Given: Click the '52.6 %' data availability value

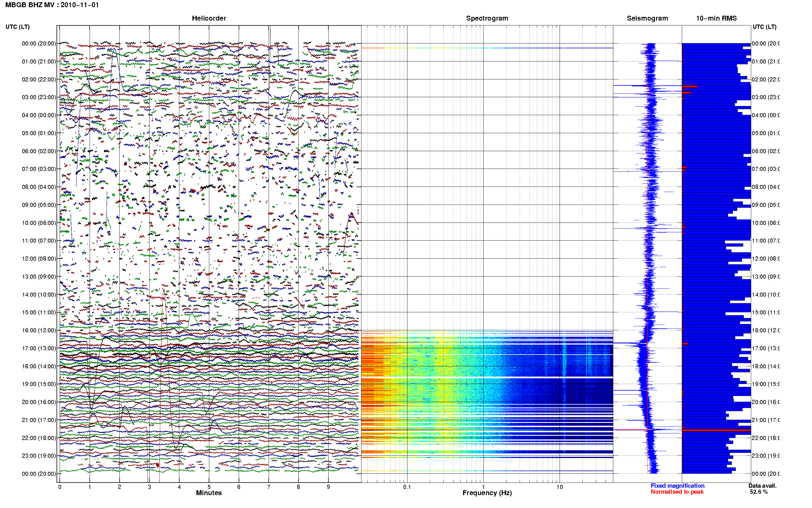Looking at the screenshot, I should pyautogui.click(x=759, y=492).
